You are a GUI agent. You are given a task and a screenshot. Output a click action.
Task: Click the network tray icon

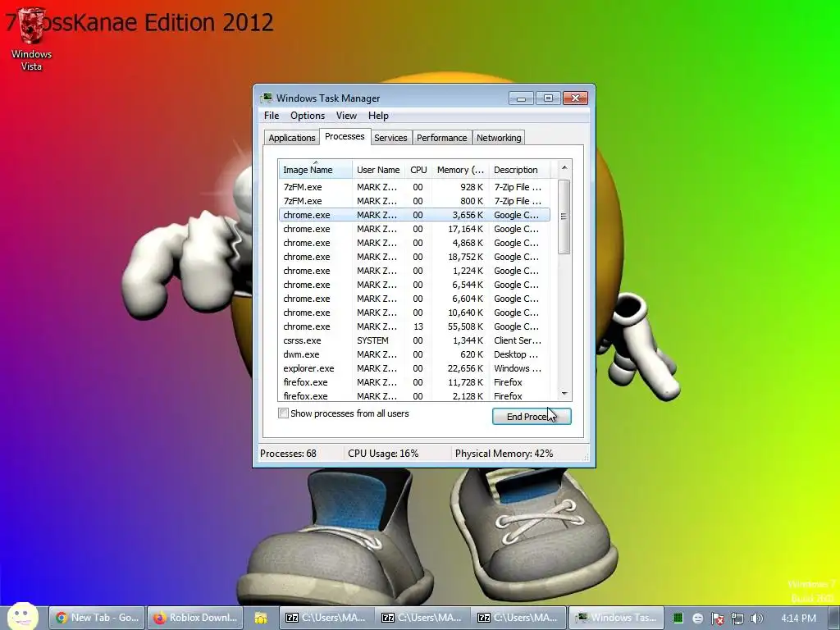tap(737, 619)
